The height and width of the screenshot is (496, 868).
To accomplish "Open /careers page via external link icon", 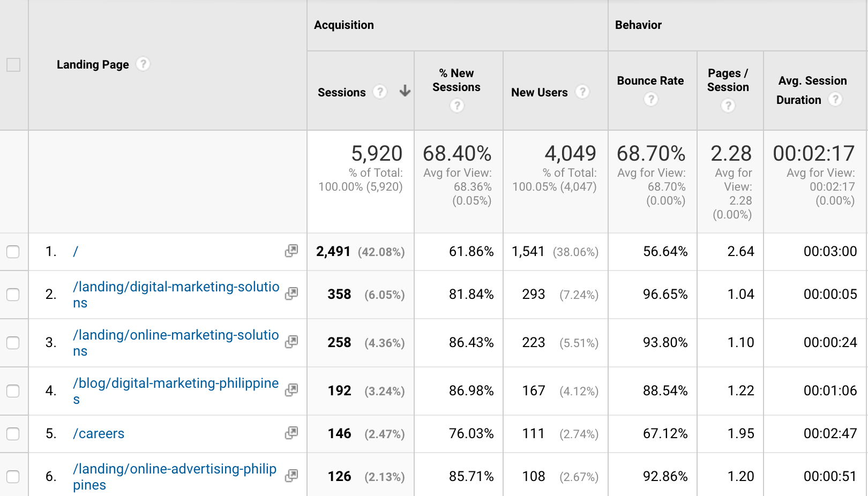I will [291, 433].
